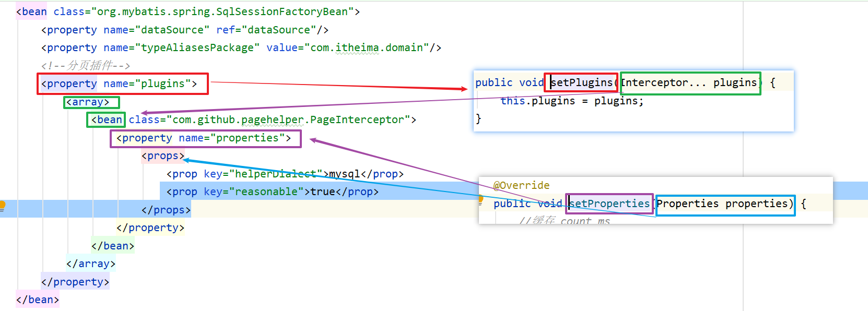
Task: Click the closing props tag
Action: [166, 210]
